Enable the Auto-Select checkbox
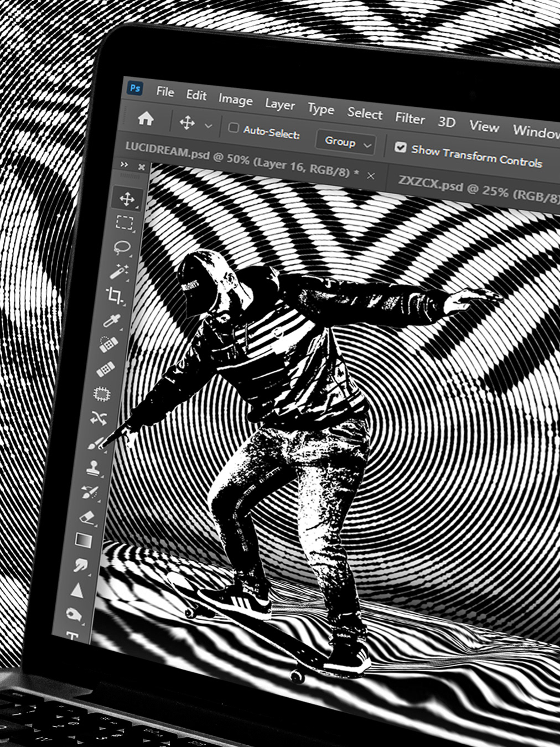560x747 pixels. tap(234, 128)
